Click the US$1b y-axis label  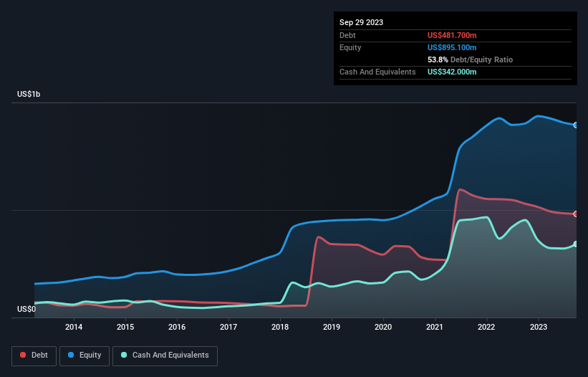tap(29, 94)
